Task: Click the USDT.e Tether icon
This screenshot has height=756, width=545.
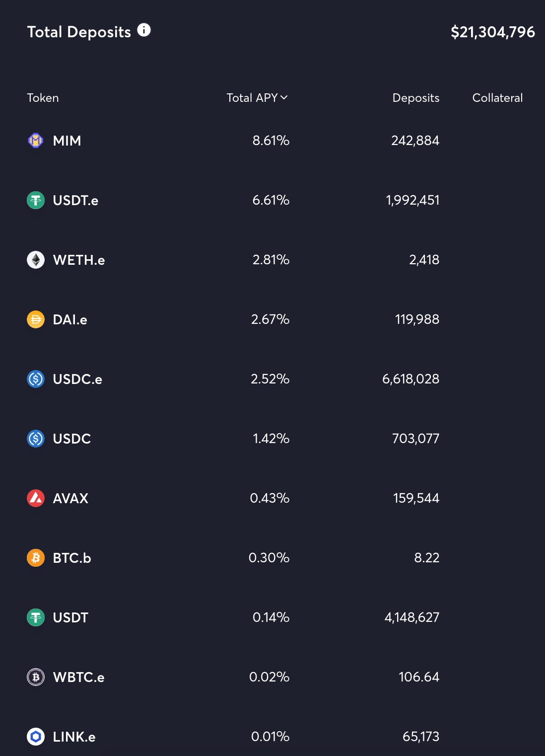Action: pos(36,200)
